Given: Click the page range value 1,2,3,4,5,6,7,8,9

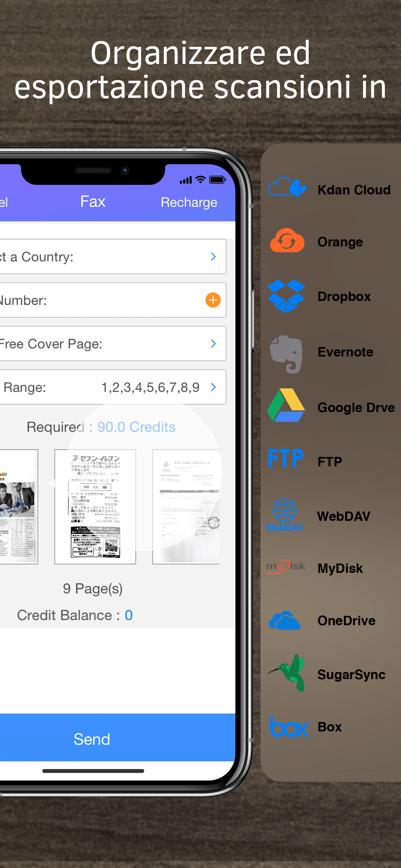Looking at the screenshot, I should (150, 387).
